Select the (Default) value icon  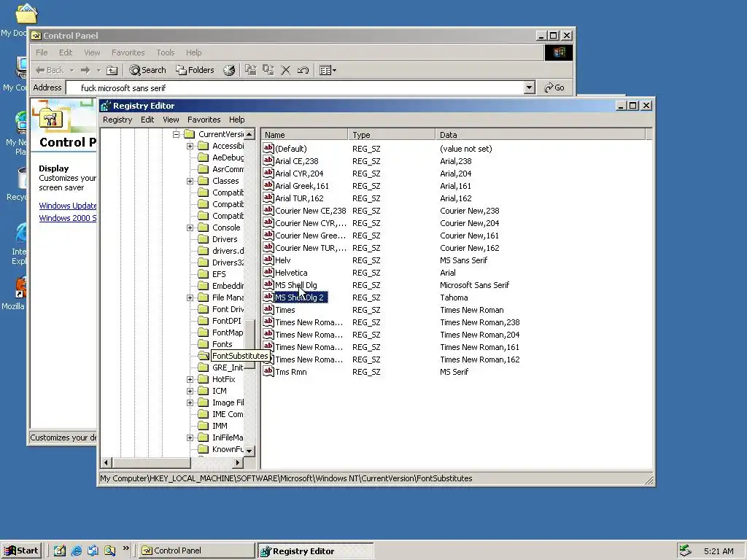coord(268,148)
